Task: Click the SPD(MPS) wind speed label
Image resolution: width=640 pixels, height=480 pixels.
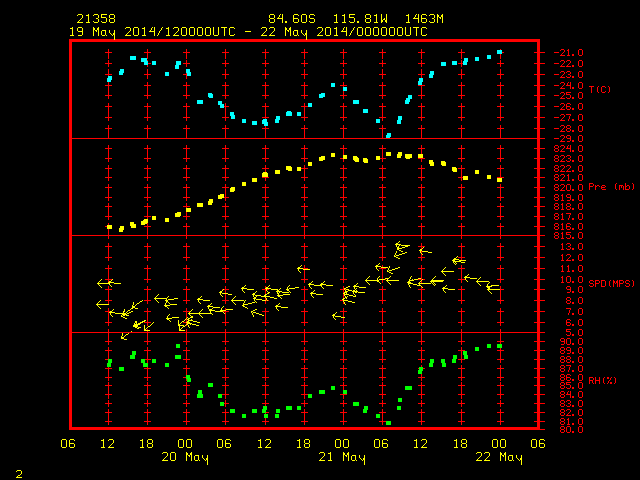Action: 611,283
